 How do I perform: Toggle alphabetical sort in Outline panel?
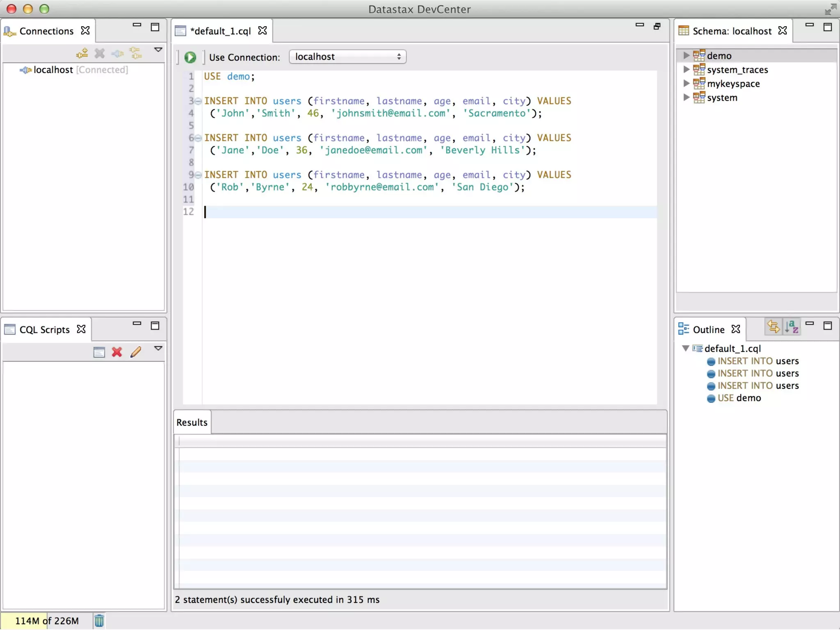(792, 327)
